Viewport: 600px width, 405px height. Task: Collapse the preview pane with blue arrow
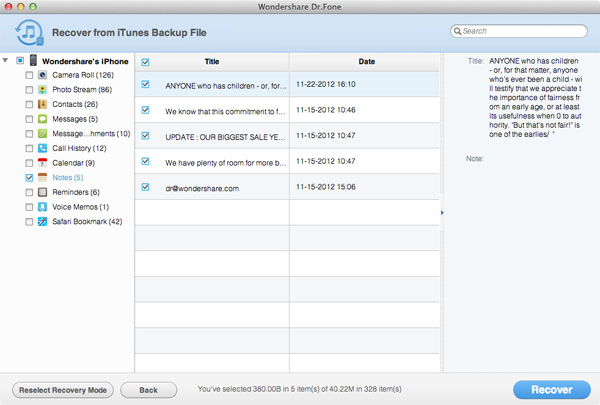click(442, 212)
